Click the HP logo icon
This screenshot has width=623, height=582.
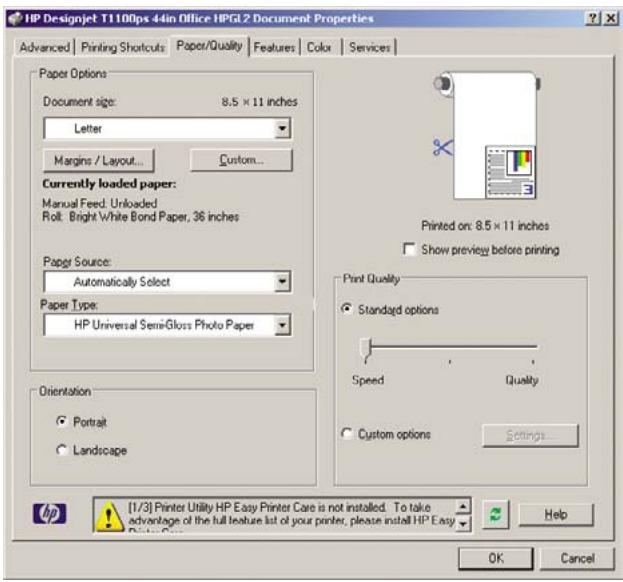coord(50,514)
